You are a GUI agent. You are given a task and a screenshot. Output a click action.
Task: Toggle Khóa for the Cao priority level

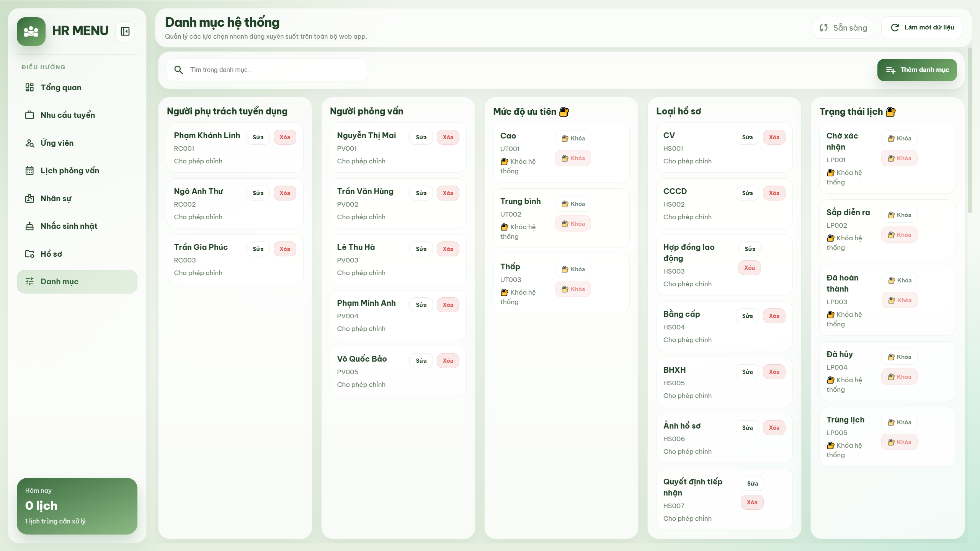[x=573, y=138]
